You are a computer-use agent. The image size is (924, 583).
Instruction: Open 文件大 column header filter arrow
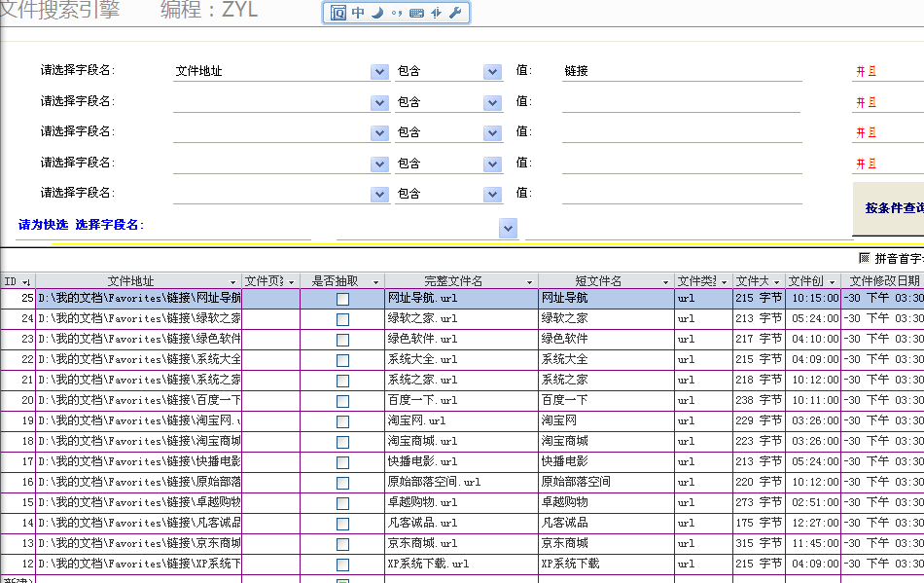click(x=777, y=282)
